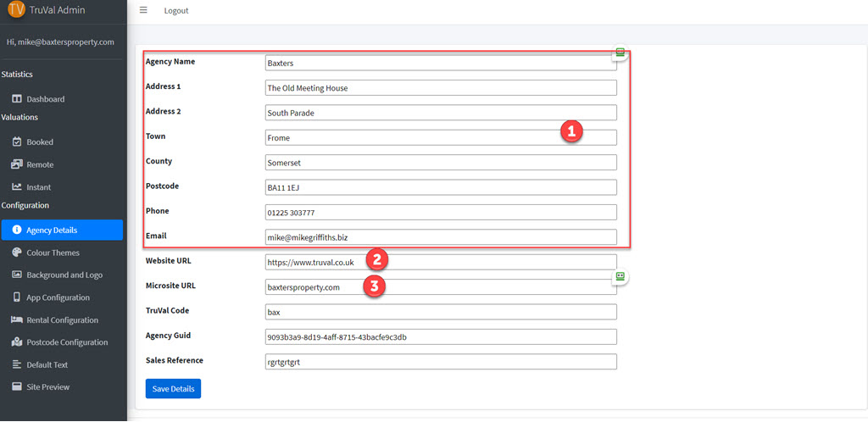Click the Site Preview icon

coord(17,386)
